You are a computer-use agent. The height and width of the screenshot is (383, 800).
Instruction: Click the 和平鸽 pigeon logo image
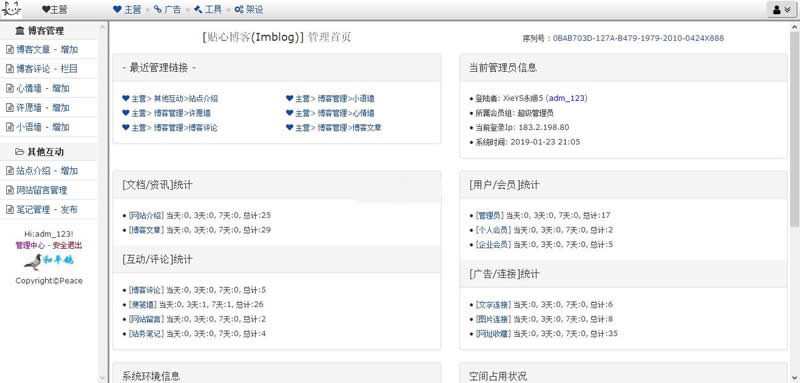point(48,262)
